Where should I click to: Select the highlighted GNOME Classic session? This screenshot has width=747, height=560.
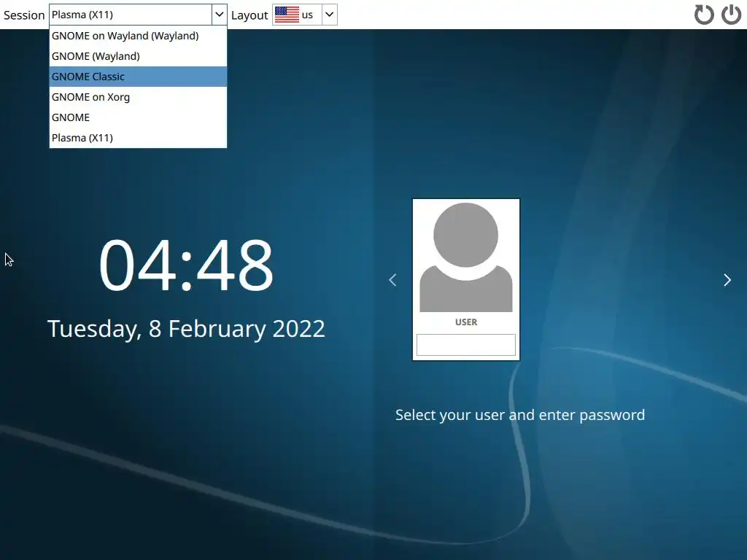click(138, 77)
